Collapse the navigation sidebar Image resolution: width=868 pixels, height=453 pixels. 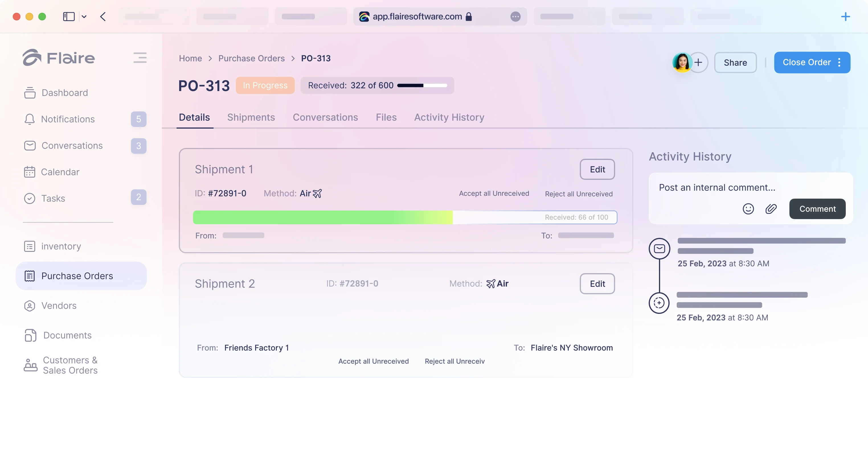coord(140,57)
